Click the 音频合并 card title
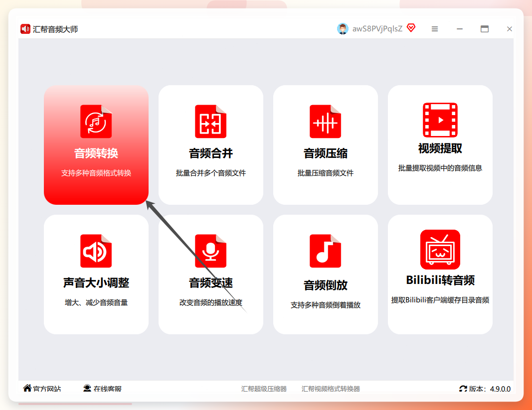532x410 pixels. click(211, 153)
